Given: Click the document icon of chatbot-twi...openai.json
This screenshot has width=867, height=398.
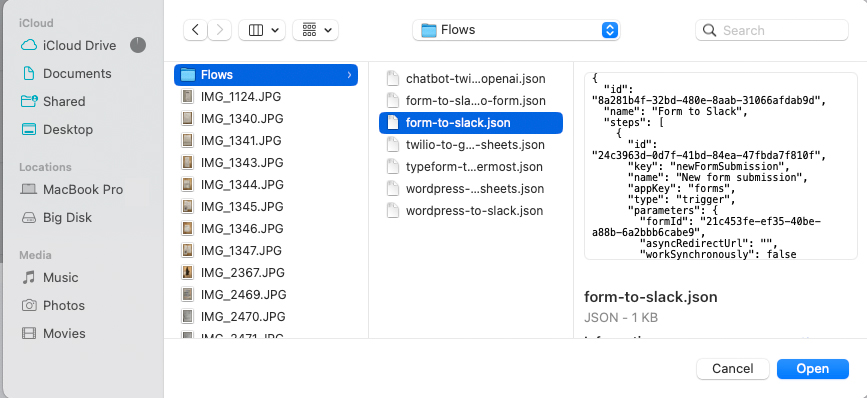Looking at the screenshot, I should (393, 78).
